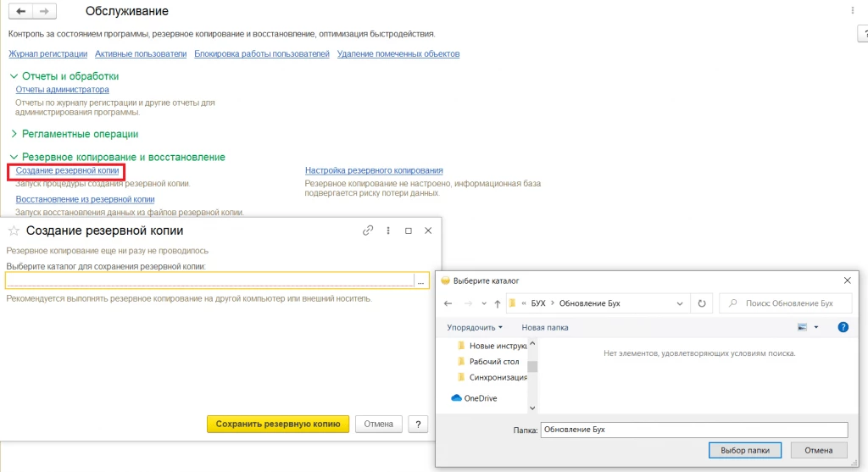The width and height of the screenshot is (868, 472).
Task: Go forward with the right arrow button
Action: pos(44,11)
